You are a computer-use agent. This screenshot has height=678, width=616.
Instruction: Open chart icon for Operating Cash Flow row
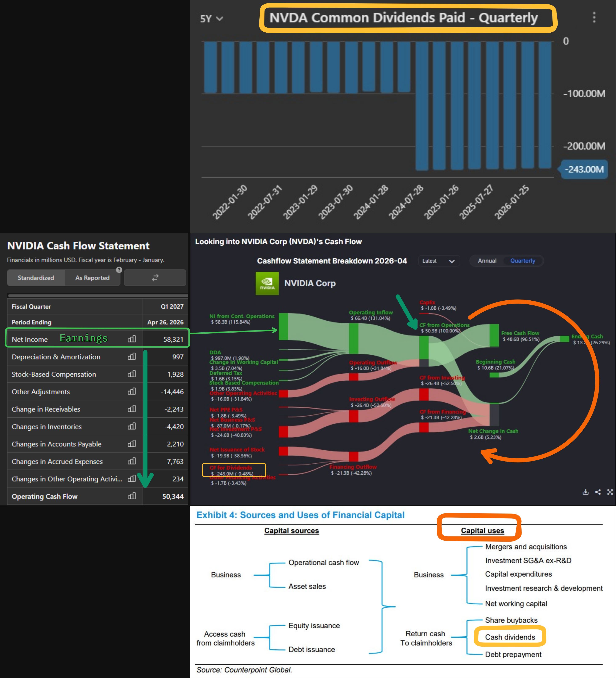[x=132, y=496]
